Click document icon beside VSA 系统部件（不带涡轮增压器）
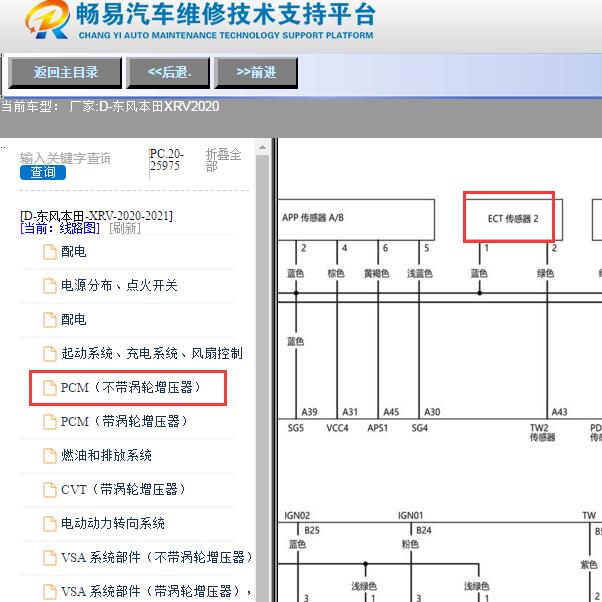The image size is (602, 602). pos(50,557)
